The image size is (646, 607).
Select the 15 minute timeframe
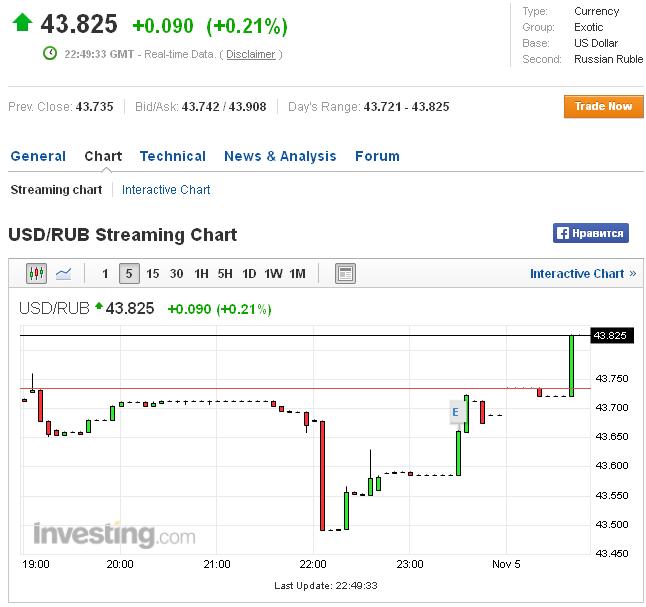[x=152, y=274]
